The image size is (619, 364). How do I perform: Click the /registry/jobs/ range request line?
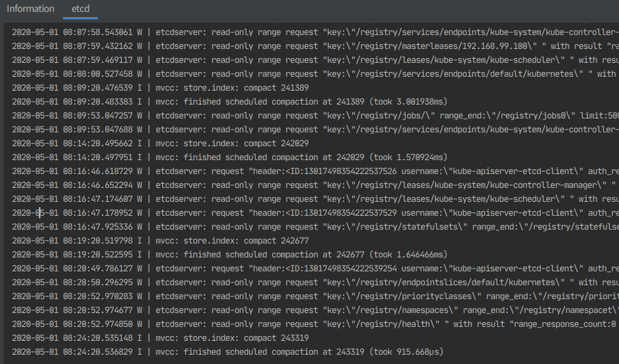point(315,116)
